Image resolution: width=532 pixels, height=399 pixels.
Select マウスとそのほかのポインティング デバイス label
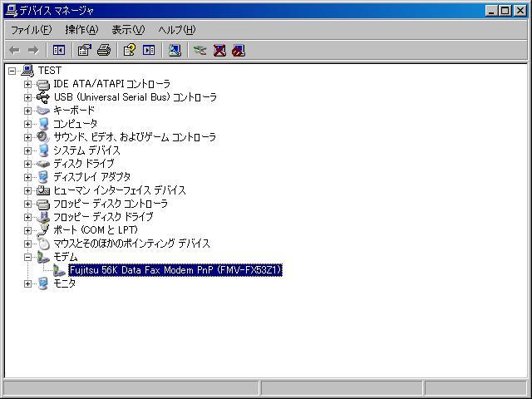[x=131, y=244]
